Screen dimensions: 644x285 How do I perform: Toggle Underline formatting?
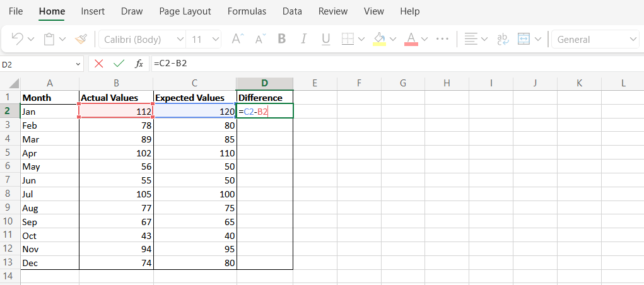pyautogui.click(x=326, y=39)
